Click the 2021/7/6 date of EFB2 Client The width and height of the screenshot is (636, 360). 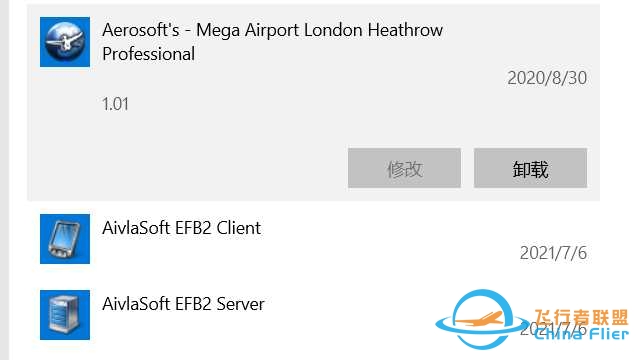tap(553, 253)
